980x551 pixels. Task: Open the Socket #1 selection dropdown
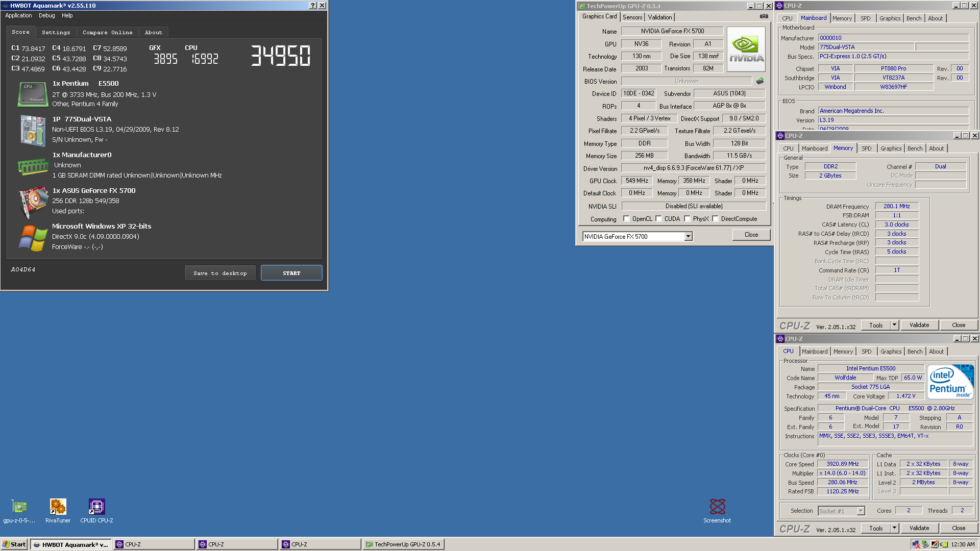point(861,511)
